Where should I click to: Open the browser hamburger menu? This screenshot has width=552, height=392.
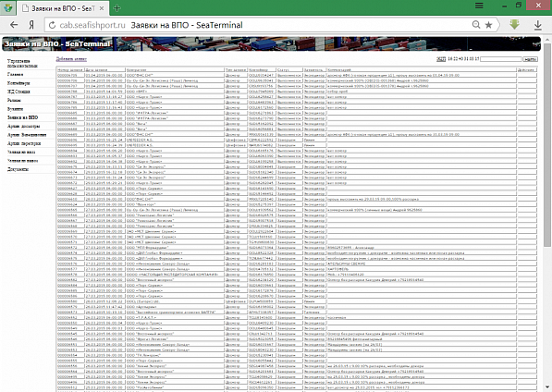[479, 6]
